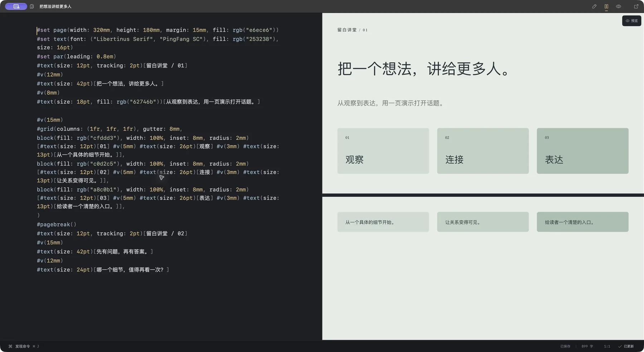Click the code line with 留白讲堂 / 02
Image resolution: width=644 pixels, height=352 pixels.
[112, 234]
